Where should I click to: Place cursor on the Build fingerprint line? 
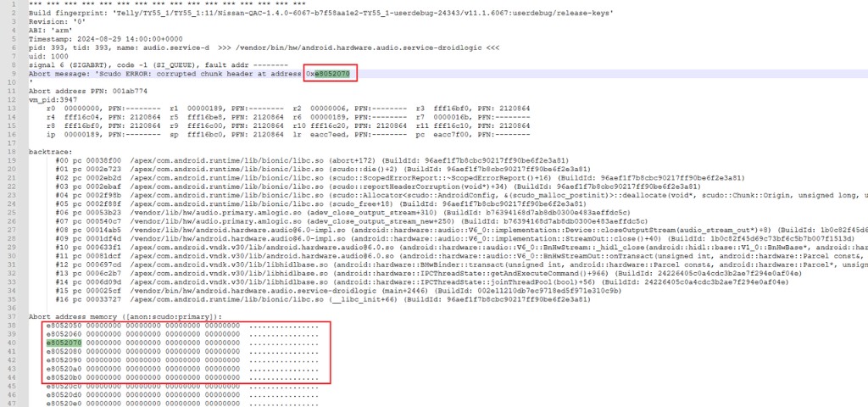pos(320,12)
